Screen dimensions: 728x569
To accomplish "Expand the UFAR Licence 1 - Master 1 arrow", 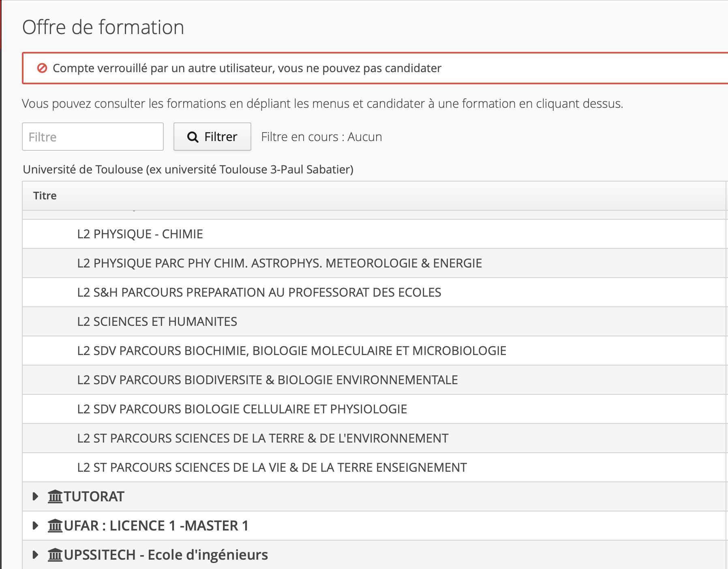I will (35, 526).
